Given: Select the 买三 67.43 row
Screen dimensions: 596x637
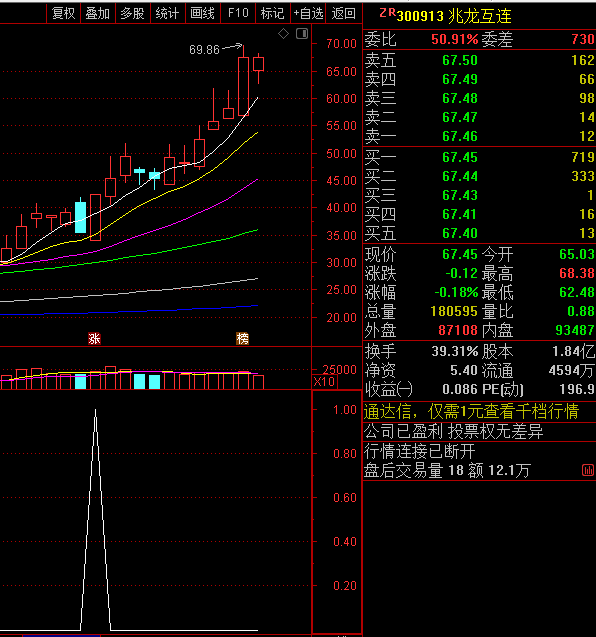Looking at the screenshot, I should pyautogui.click(x=479, y=195).
